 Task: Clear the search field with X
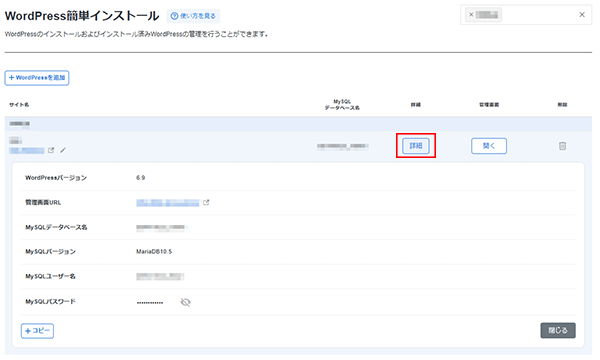coord(582,15)
